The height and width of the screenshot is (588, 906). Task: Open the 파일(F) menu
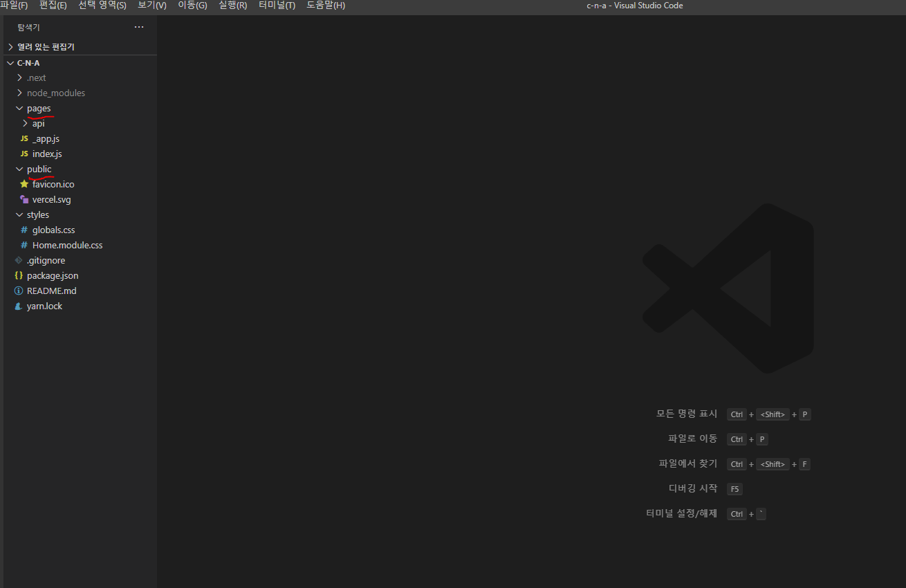click(14, 6)
